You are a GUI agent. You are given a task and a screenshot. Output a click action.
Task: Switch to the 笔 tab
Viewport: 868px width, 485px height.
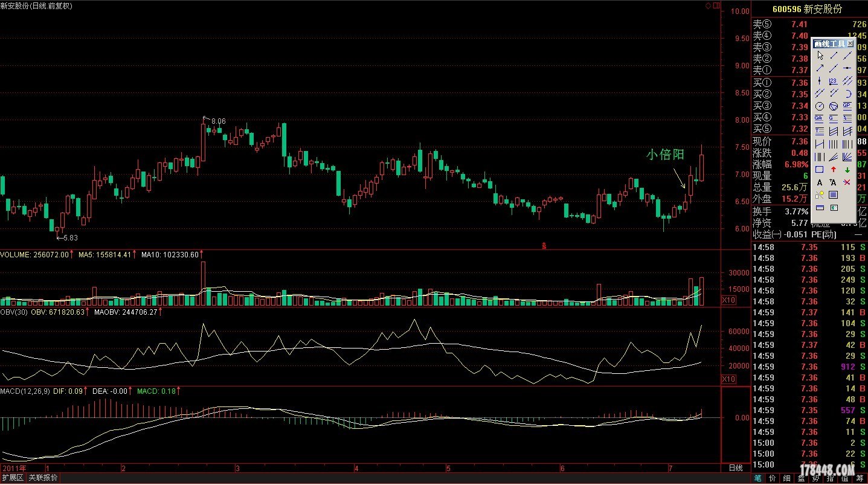(757, 478)
